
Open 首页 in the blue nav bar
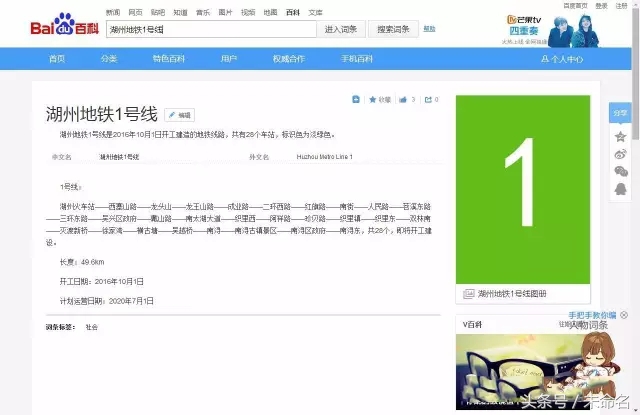[x=57, y=59]
